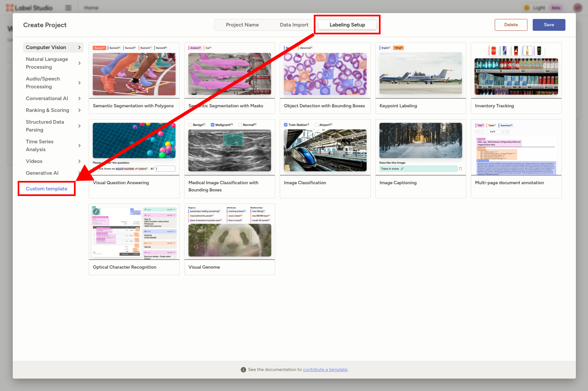
Task: Open the hamburger navigation menu
Action: point(68,8)
